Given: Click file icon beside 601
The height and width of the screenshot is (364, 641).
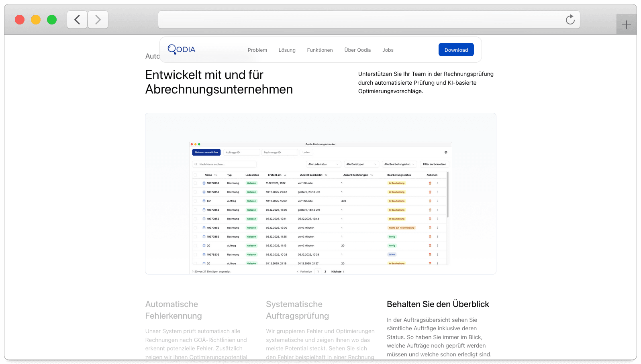Looking at the screenshot, I should (x=204, y=201).
